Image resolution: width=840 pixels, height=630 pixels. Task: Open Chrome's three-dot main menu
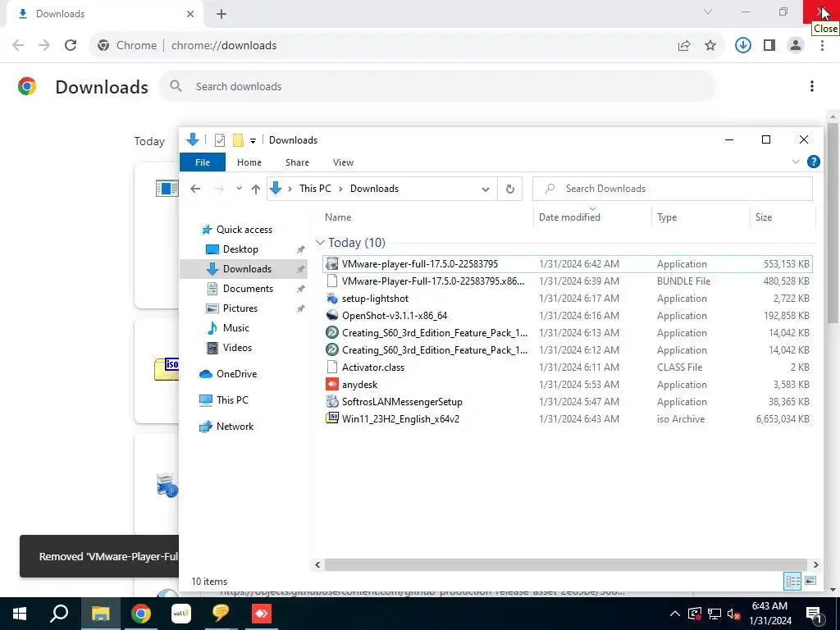pyautogui.click(x=822, y=46)
